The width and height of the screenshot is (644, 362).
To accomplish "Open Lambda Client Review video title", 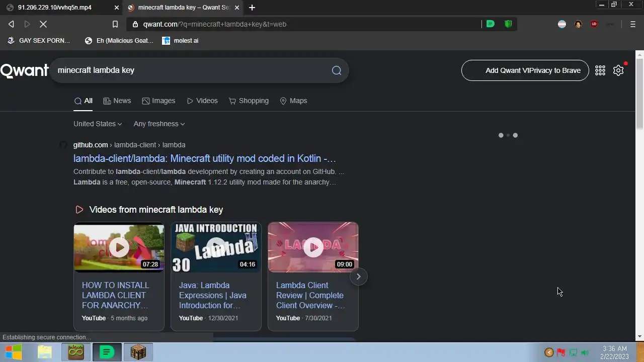I will [310, 295].
